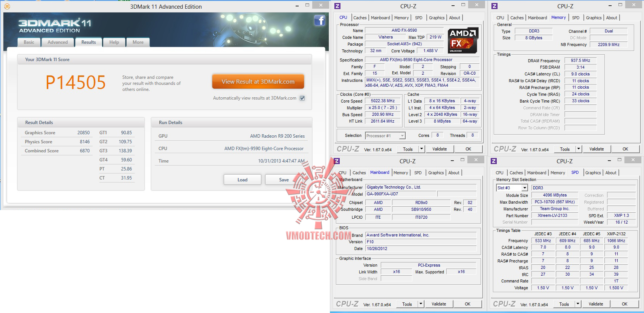Switch to Graphics tab in the Mainboard-tab CPU-Z window
This screenshot has width=644, height=313.
436,173
